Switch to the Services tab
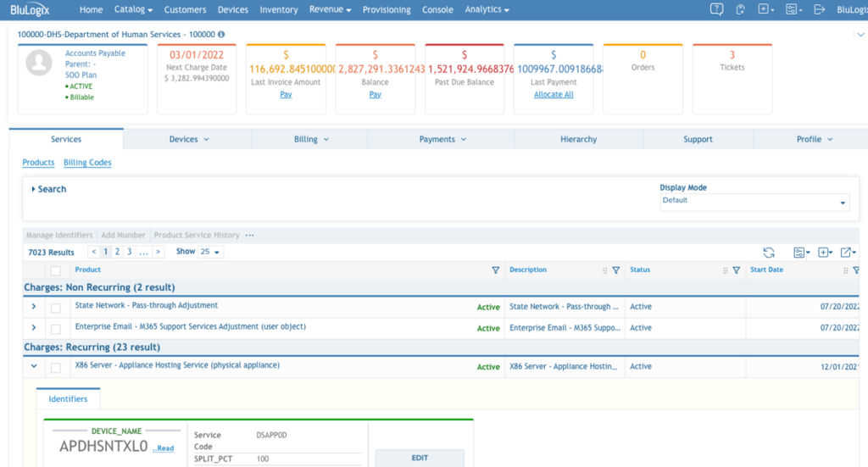 (66, 140)
